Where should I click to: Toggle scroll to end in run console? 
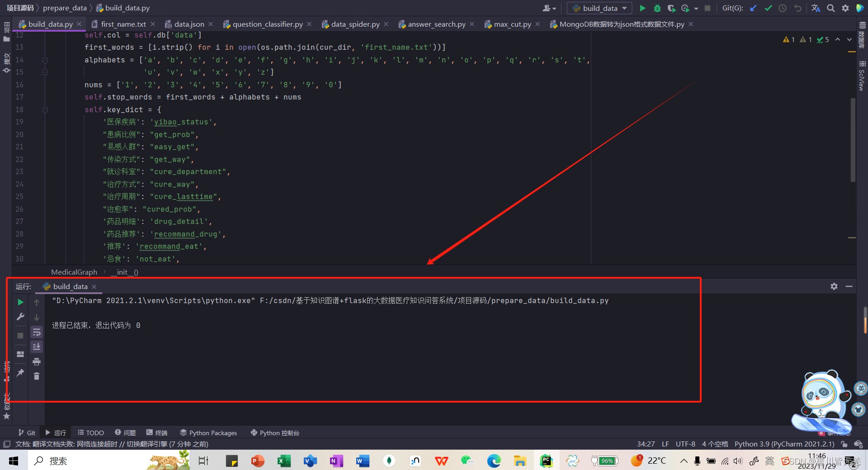pyautogui.click(x=37, y=347)
